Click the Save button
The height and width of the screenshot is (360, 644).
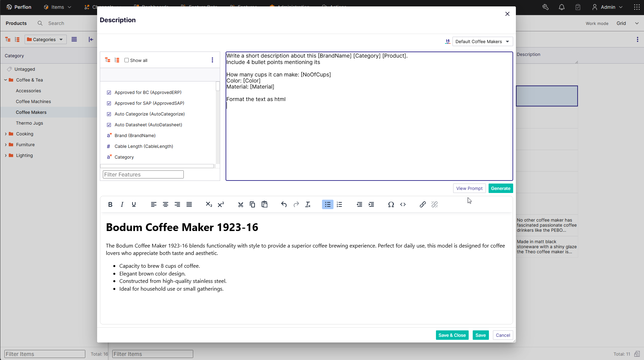click(x=481, y=335)
